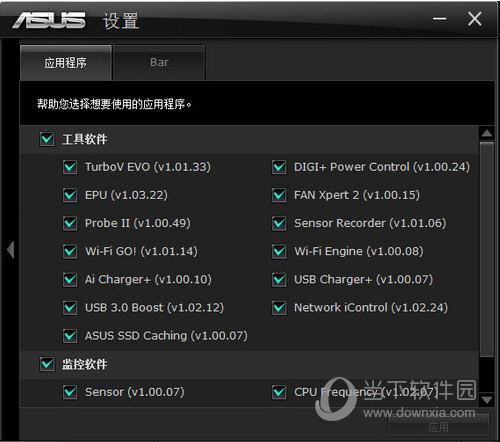Uncheck the Ai Charger+ (v1.00.10) box
The image size is (500, 442).
click(x=70, y=279)
